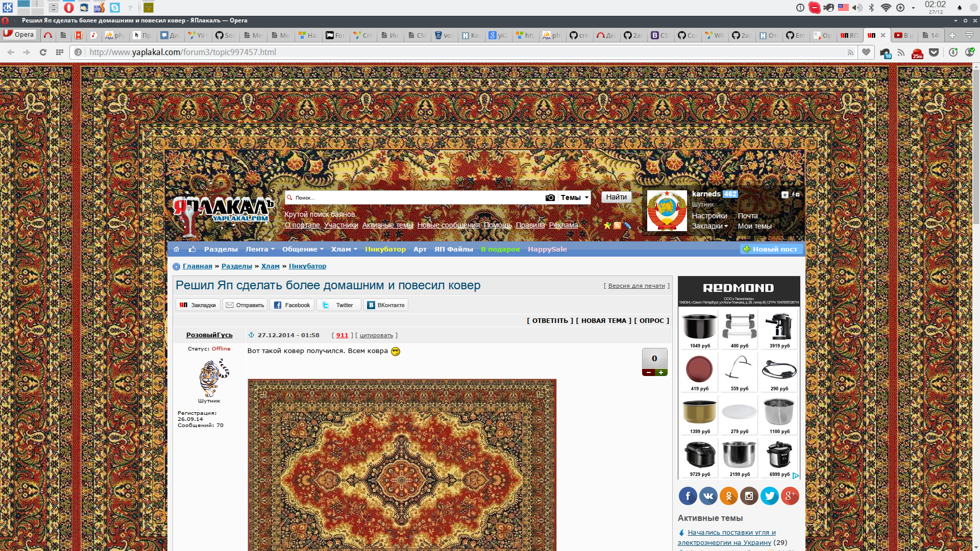The image size is (980, 551).
Task: Reload the page with the refresh icon
Action: pos(43,52)
